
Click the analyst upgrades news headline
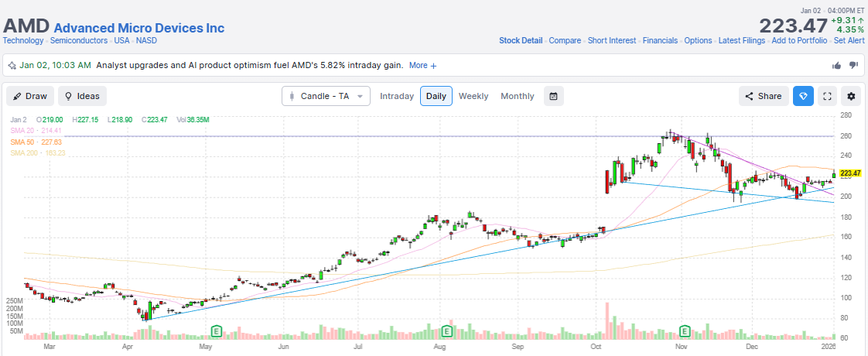tap(250, 65)
